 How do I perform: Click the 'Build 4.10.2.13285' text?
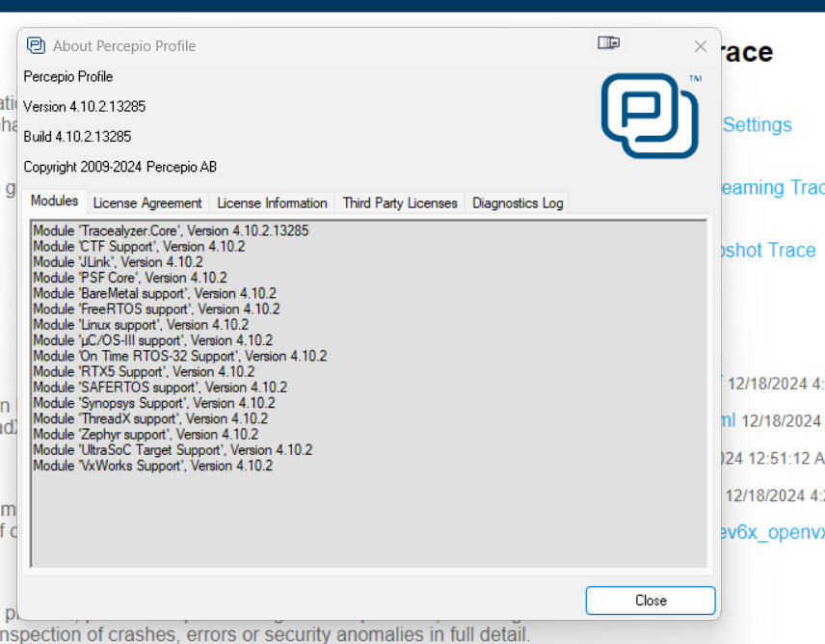coord(77,137)
